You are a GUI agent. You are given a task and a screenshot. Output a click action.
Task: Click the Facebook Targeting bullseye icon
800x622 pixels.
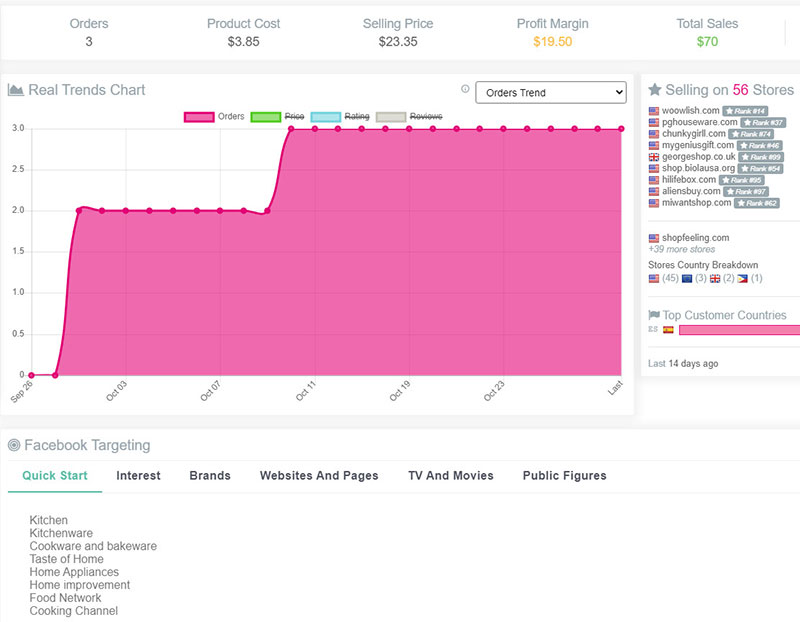click(x=13, y=445)
